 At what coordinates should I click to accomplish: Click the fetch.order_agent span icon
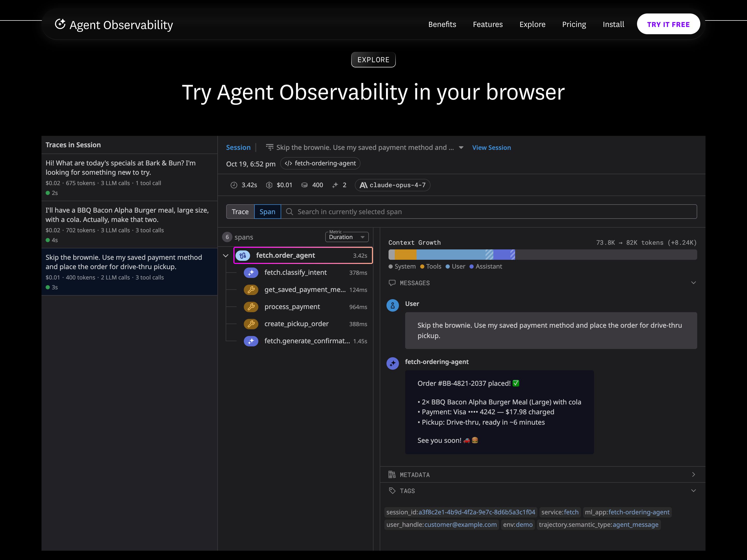pos(243,256)
